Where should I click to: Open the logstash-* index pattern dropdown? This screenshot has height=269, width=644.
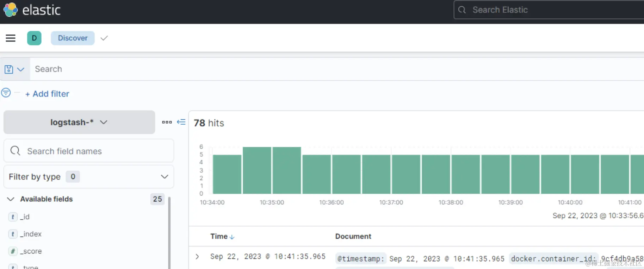79,122
